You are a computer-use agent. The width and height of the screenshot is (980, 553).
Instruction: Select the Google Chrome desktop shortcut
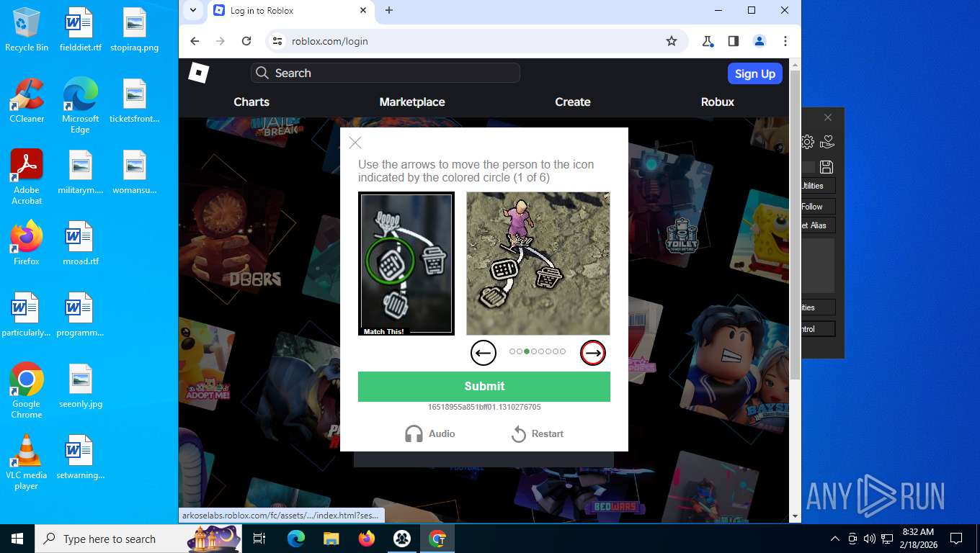(x=27, y=391)
